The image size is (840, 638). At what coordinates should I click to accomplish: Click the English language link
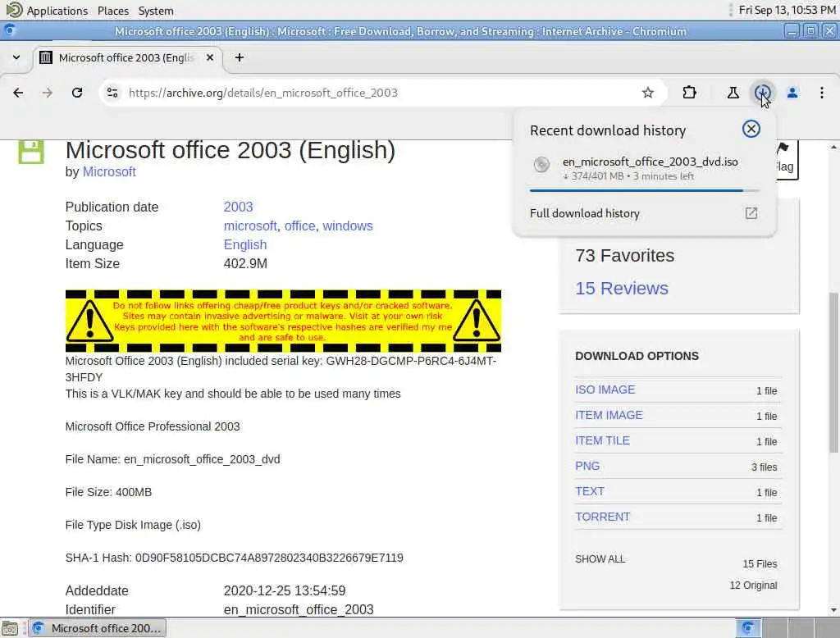point(245,245)
